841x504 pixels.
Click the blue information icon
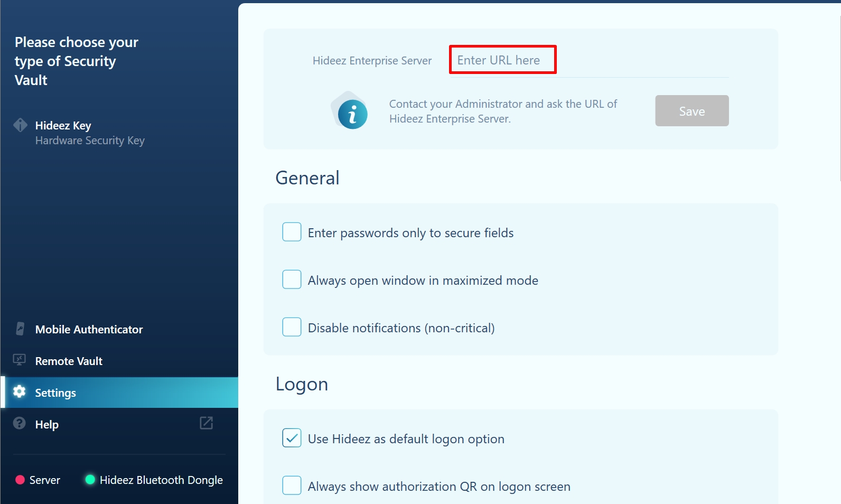[352, 114]
